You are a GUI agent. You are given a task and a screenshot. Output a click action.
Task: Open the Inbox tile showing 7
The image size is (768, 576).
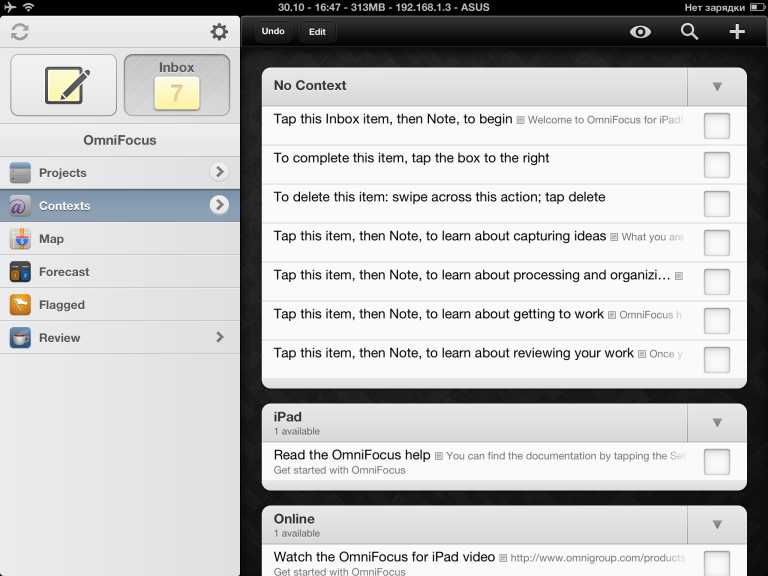[x=177, y=85]
